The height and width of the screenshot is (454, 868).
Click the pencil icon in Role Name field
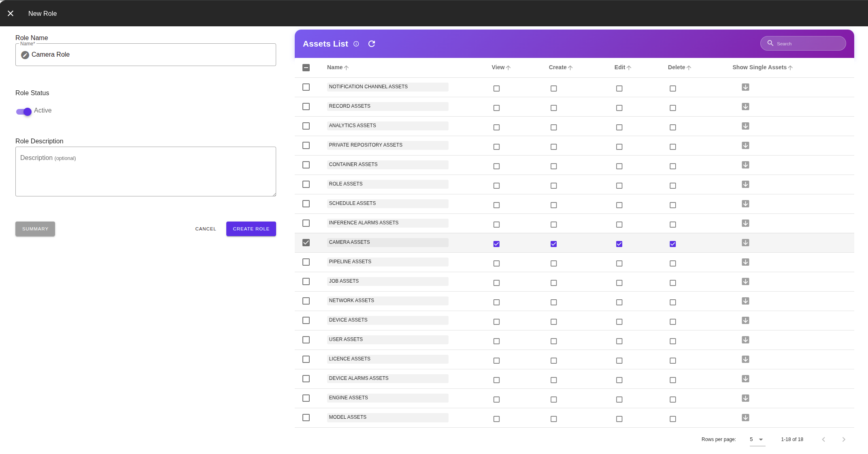click(25, 55)
